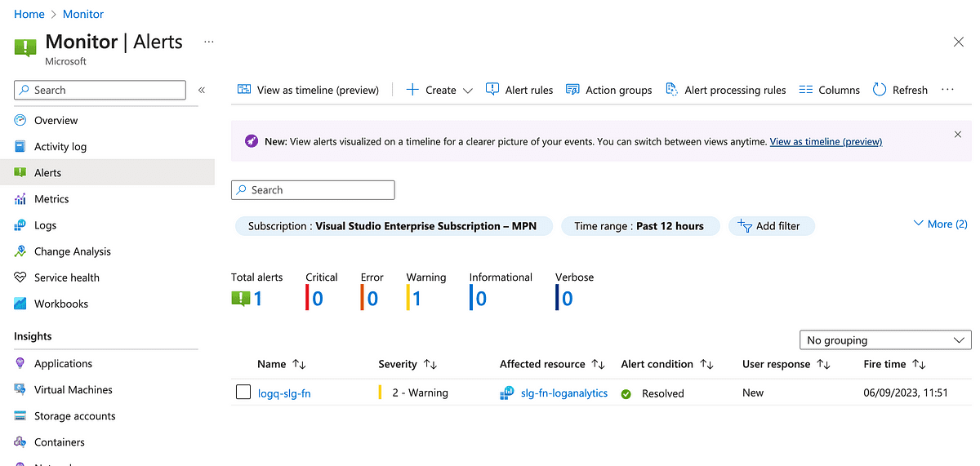Open the slg-fn-loganalytics resource link
The height and width of the screenshot is (466, 980).
(x=563, y=393)
